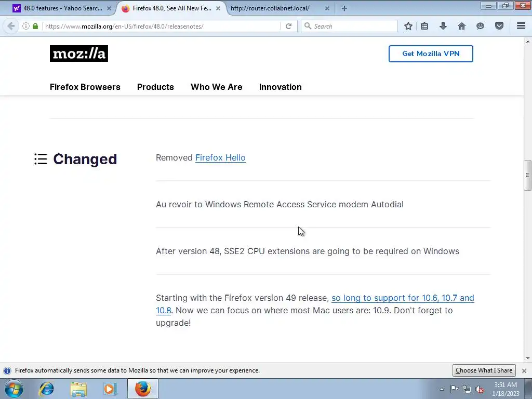
Task: Launch Internet Explorer from taskbar
Action: (x=46, y=389)
